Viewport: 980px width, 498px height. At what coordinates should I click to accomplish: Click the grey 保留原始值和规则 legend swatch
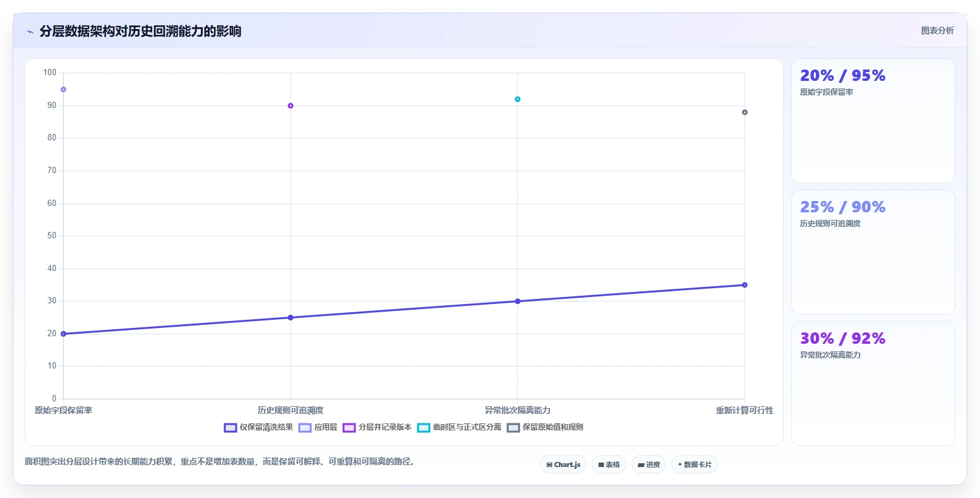click(513, 428)
